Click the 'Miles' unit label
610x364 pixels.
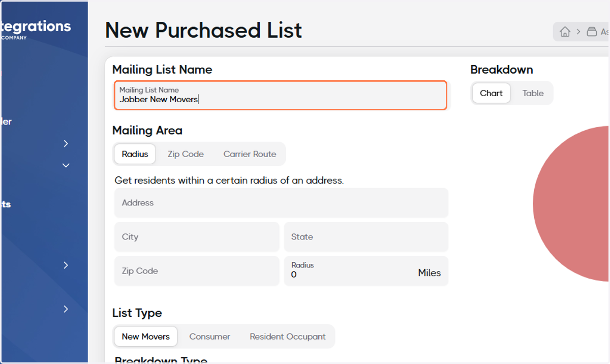pos(430,273)
